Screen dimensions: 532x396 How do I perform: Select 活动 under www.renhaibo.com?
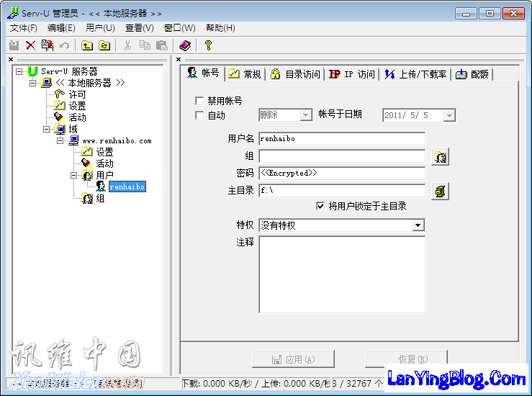point(104,163)
